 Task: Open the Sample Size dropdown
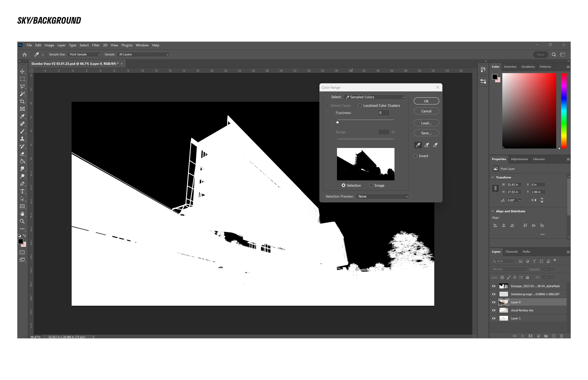tap(84, 55)
